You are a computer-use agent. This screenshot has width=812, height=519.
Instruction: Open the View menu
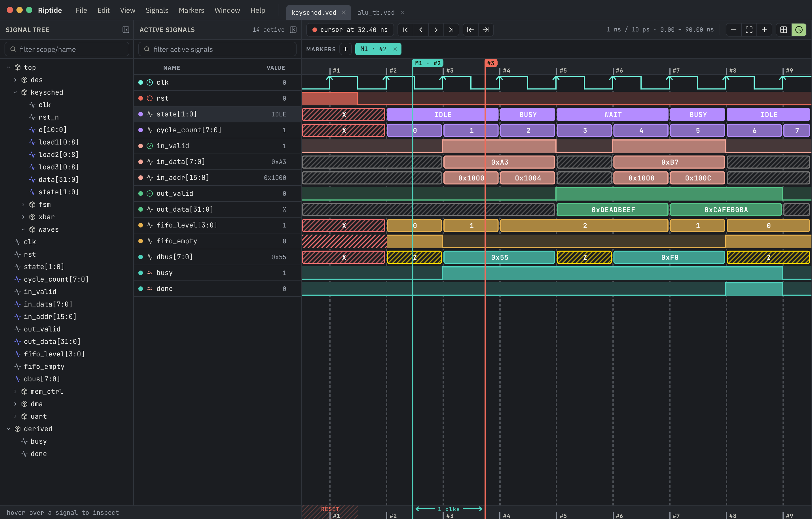click(128, 10)
